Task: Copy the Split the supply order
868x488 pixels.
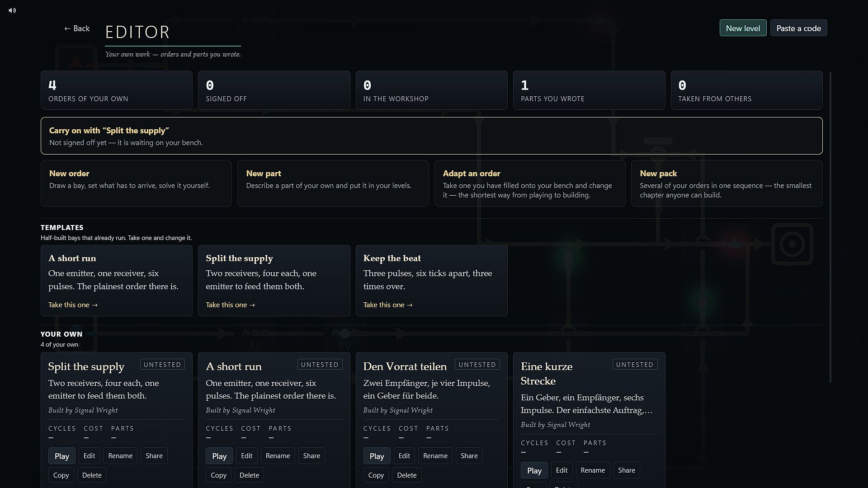Action: [61, 475]
